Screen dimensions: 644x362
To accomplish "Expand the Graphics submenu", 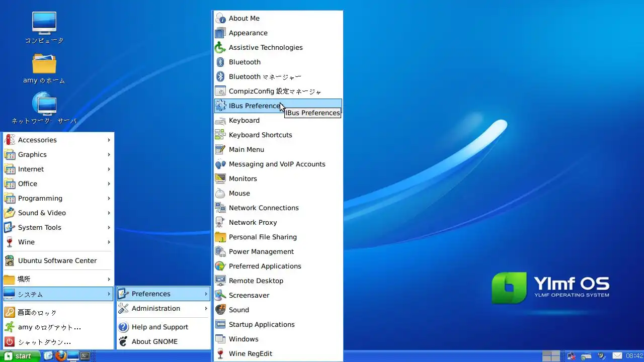I will [58, 154].
